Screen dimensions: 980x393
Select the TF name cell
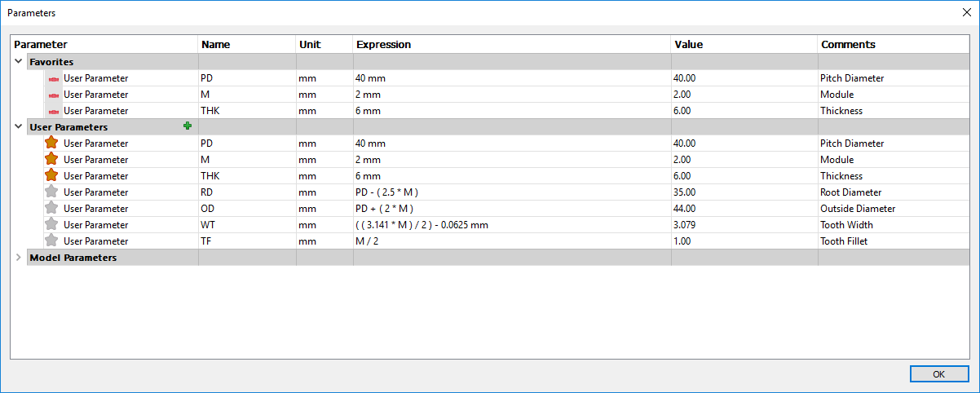click(247, 241)
